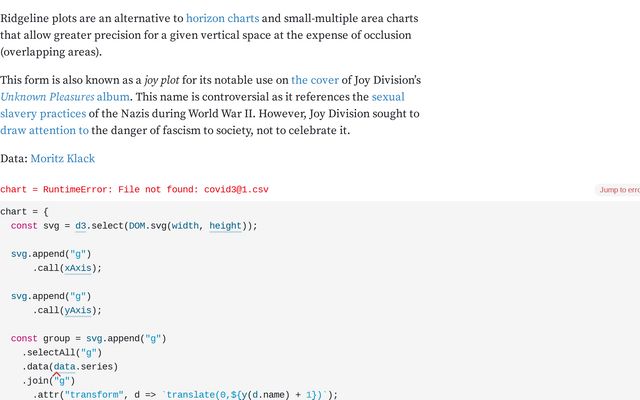Click the Ridgeline plots introduction paragraph
The image size is (640, 400).
click(x=200, y=35)
